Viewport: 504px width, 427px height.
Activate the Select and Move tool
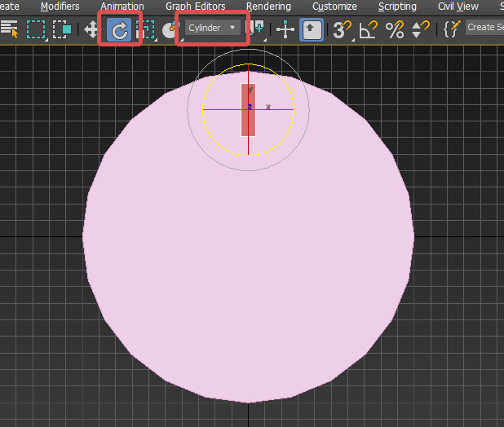coord(92,29)
